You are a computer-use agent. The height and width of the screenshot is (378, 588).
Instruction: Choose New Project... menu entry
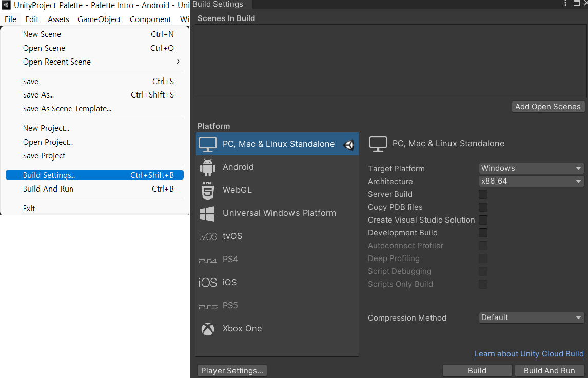point(94,128)
